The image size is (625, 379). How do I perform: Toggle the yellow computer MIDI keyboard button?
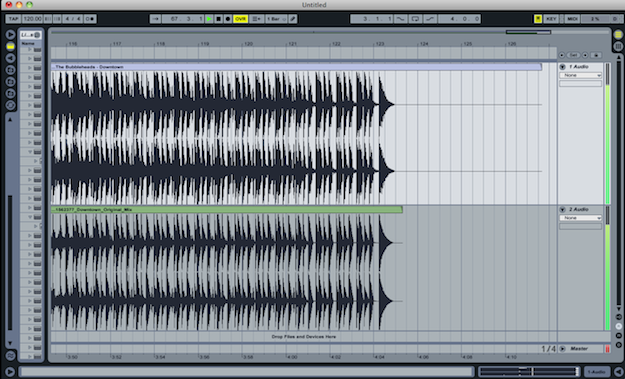pyautogui.click(x=538, y=19)
